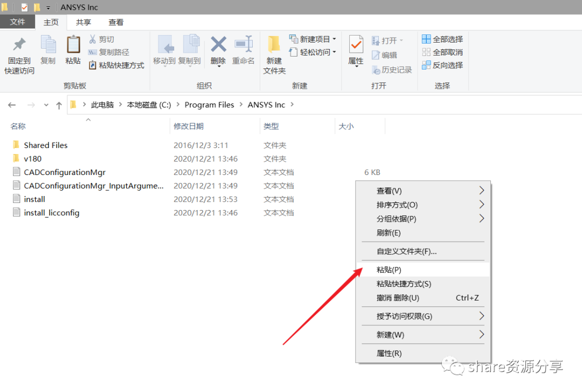Screen dimensions: 582x392
Task: Select the v180 folder
Action: tap(33, 159)
